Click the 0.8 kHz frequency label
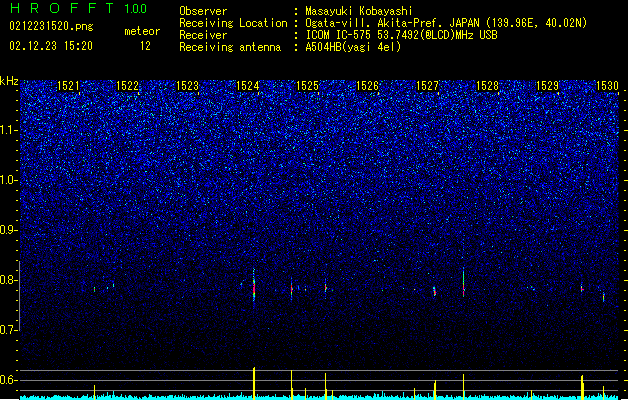This screenshot has width=629, height=400. 9,280
